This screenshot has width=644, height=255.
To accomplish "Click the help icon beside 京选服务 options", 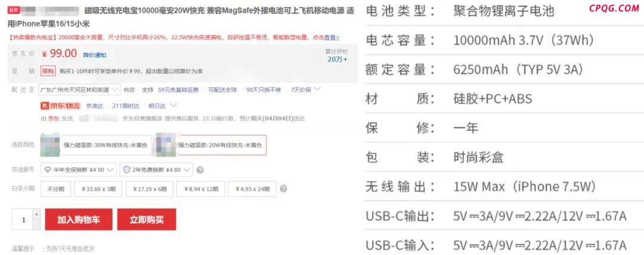I will 200,170.
